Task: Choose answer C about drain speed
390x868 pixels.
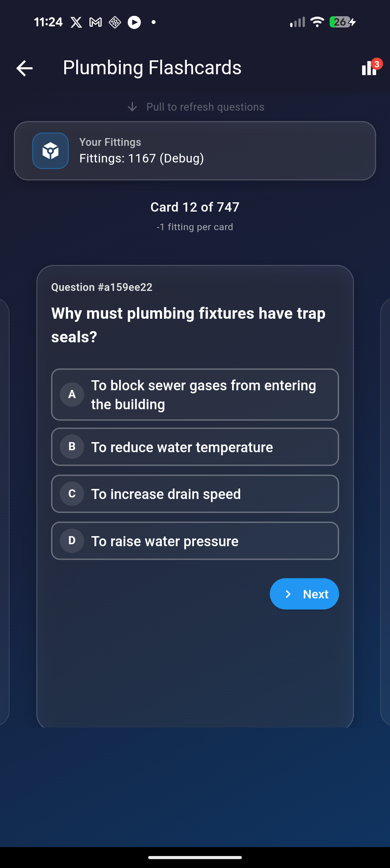Action: tap(195, 494)
